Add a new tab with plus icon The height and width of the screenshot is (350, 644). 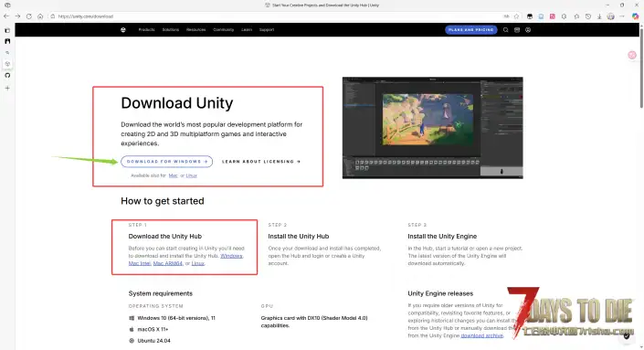pyautogui.click(x=7, y=88)
